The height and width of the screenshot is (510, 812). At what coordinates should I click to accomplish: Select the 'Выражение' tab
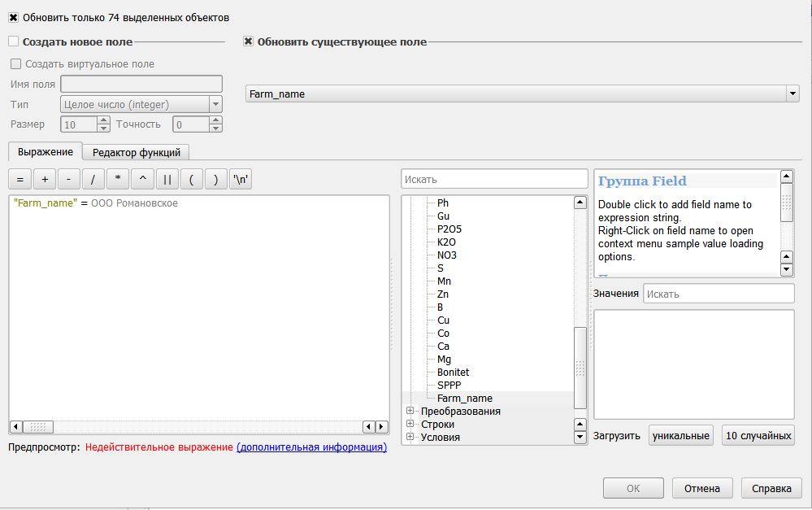point(46,151)
